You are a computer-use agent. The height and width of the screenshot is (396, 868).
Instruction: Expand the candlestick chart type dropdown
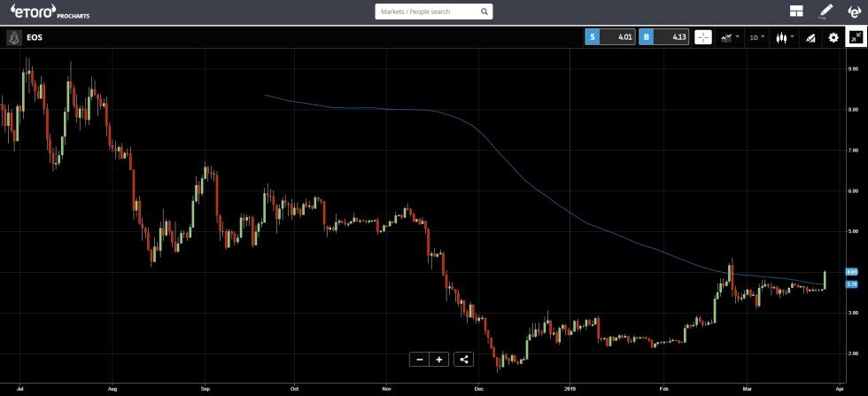[x=783, y=37]
